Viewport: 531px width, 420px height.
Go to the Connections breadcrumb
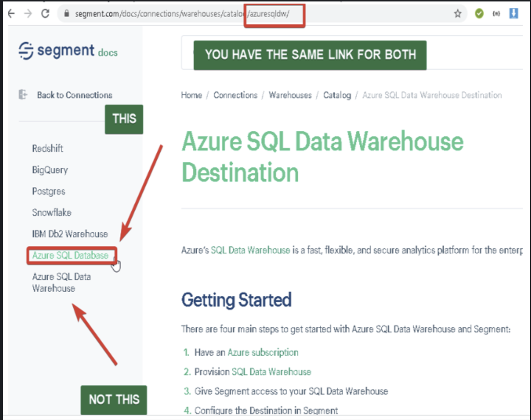click(235, 95)
